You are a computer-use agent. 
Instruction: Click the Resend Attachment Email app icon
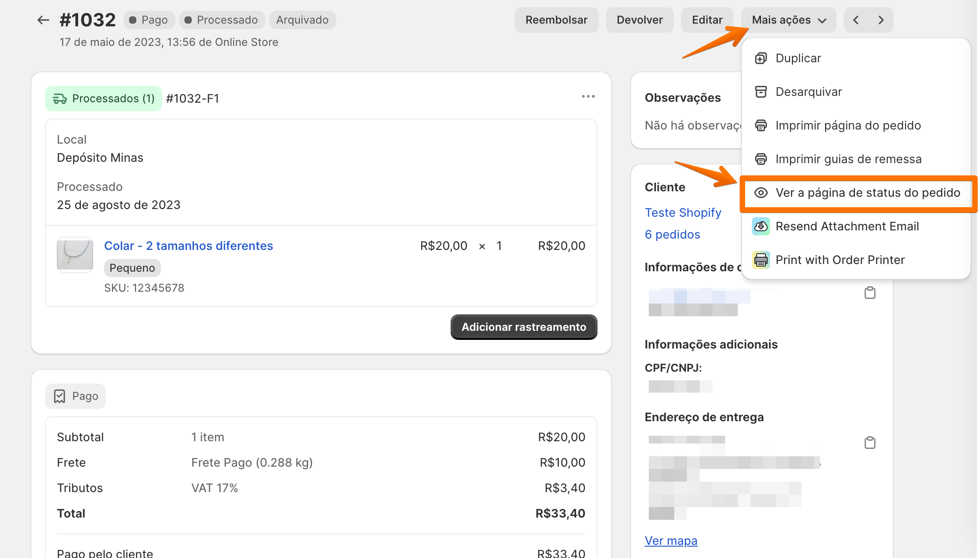click(761, 226)
